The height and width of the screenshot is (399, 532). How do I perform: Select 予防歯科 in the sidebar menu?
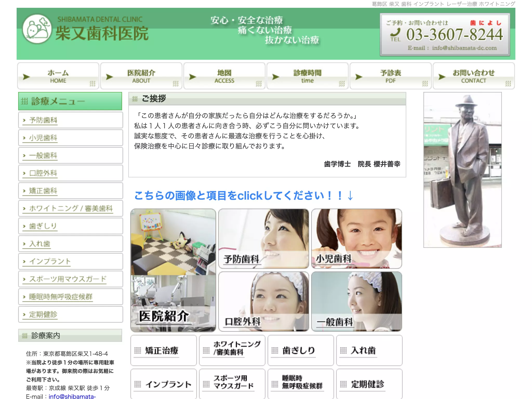[x=70, y=120]
